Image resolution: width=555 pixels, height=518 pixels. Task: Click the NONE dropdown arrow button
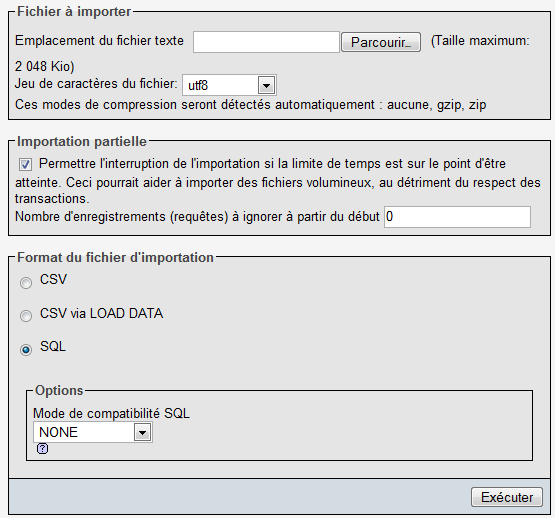coord(142,432)
